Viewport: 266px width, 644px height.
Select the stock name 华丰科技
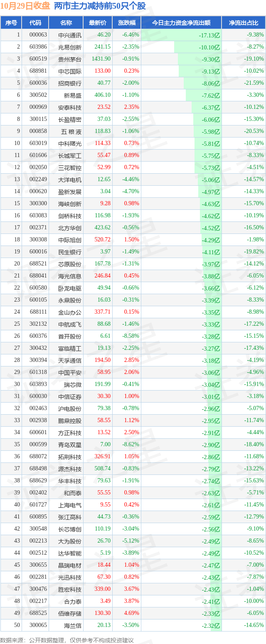(x=70, y=481)
